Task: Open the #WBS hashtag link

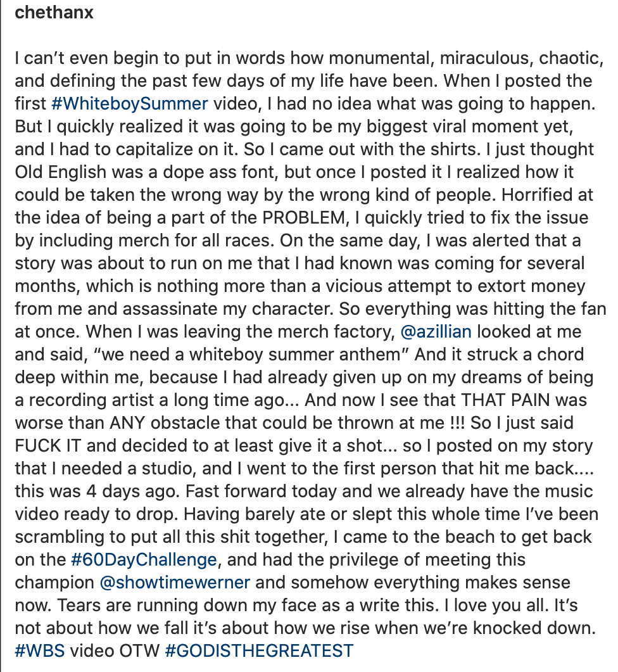Action: click(x=40, y=650)
